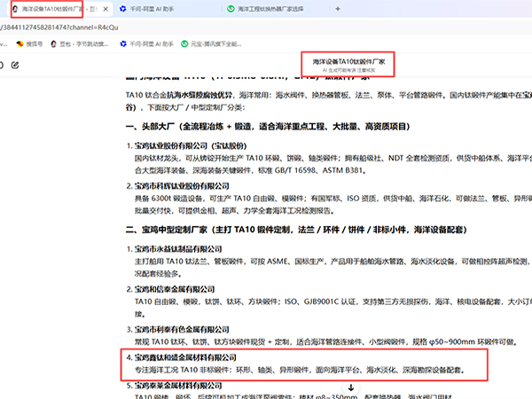The width and height of the screenshot is (532, 399).
Task: Click the 豆包 bookmark avatar icon
Action: point(53,43)
